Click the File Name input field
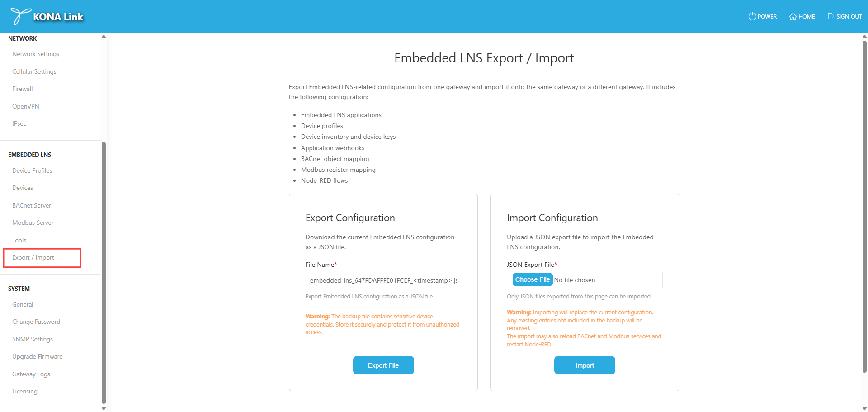This screenshot has height=412, width=868. pos(383,280)
